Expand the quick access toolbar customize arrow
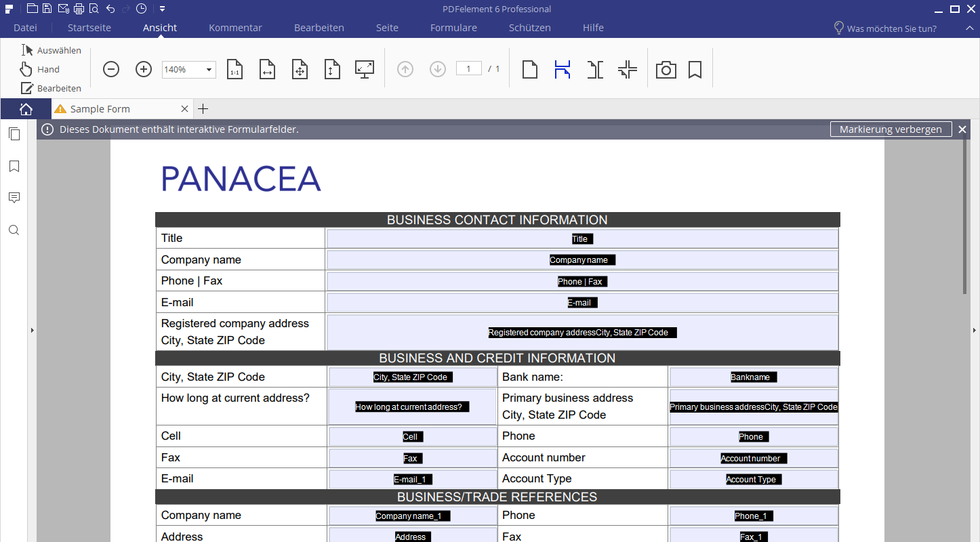This screenshot has height=542, width=980. coord(162,9)
